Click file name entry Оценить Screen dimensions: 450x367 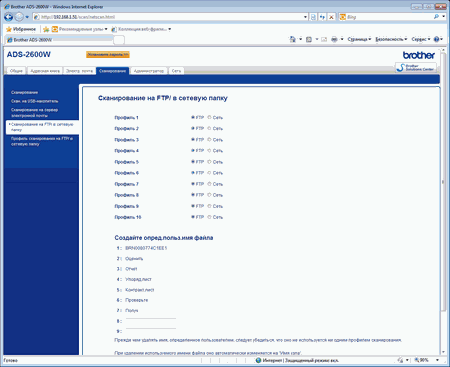[x=134, y=258]
